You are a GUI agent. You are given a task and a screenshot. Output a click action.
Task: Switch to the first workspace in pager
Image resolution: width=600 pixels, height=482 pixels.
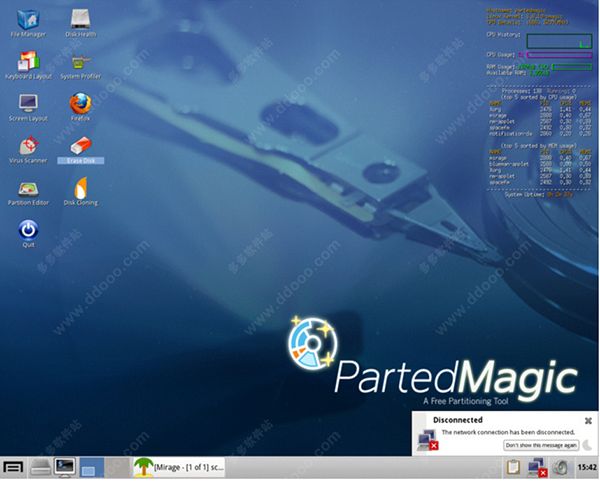pyautogui.click(x=91, y=467)
